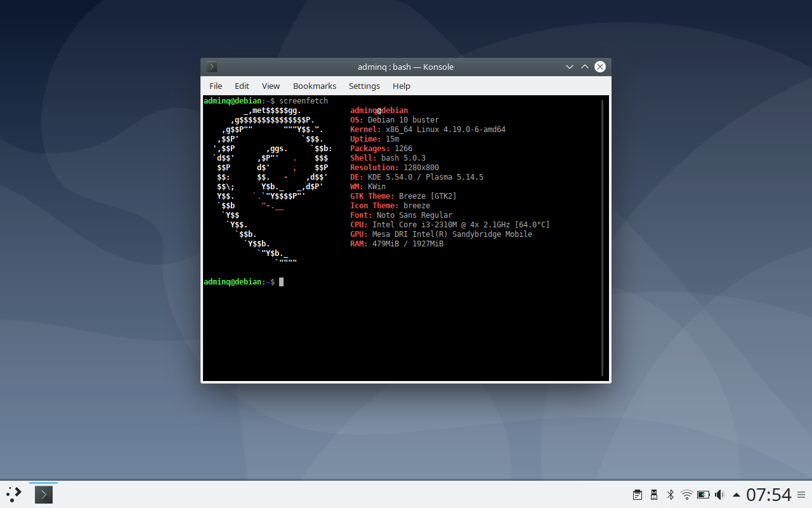Open the Edit menu
Image resolution: width=812 pixels, height=508 pixels.
coord(242,86)
